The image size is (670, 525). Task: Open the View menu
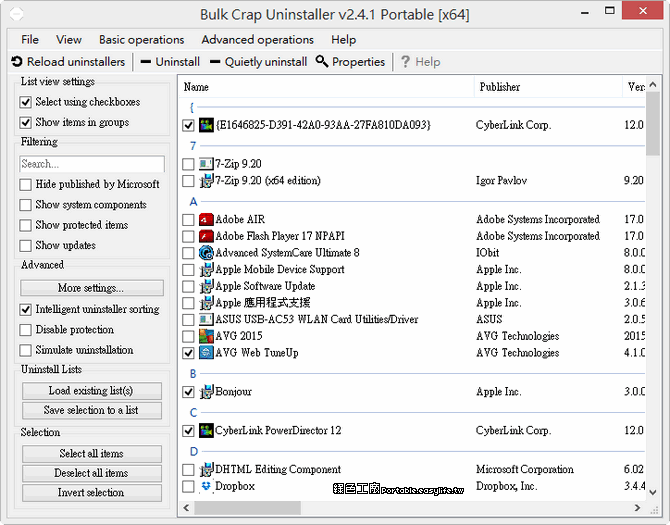click(69, 40)
